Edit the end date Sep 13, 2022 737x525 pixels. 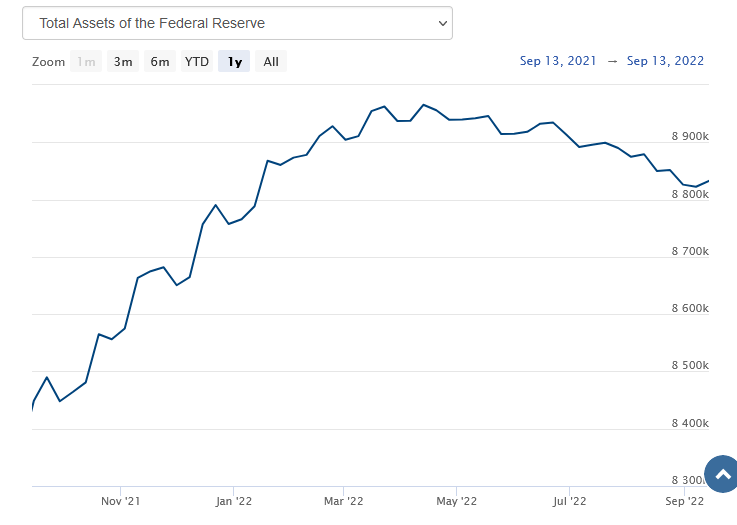665,61
